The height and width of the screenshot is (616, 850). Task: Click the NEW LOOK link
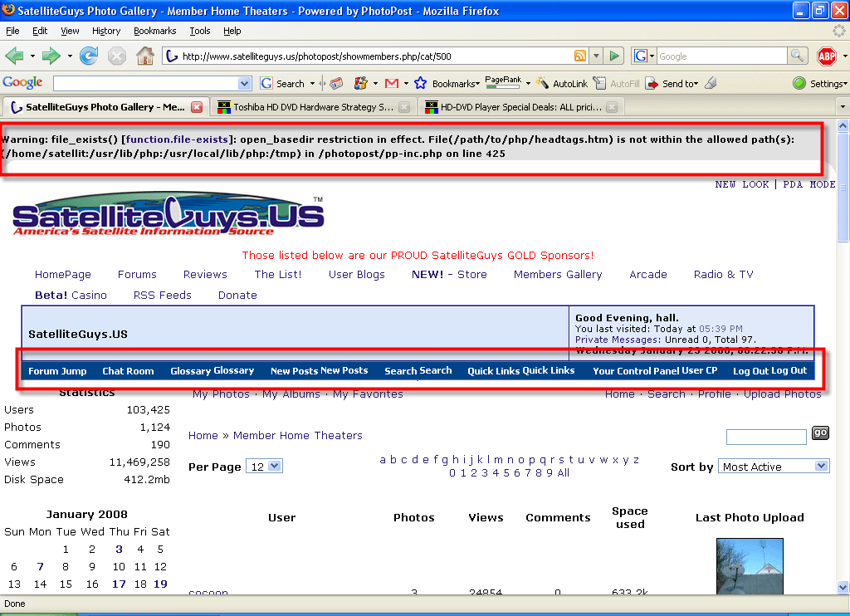coord(741,184)
